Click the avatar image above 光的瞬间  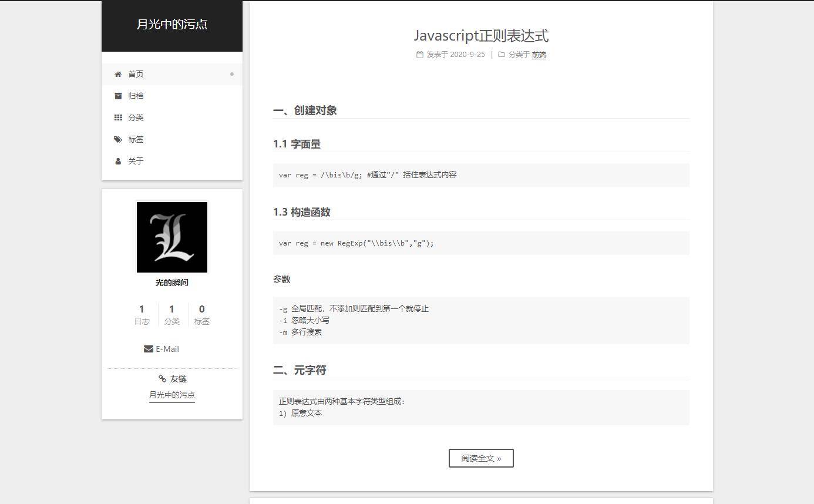click(x=172, y=237)
